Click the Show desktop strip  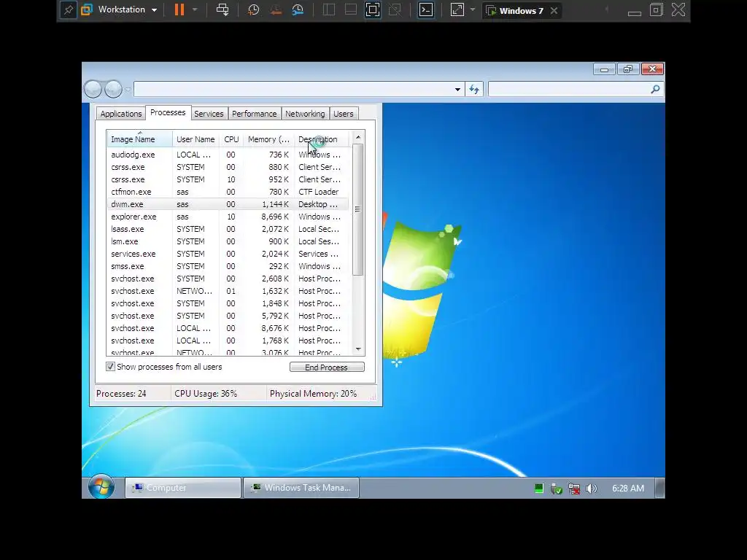click(659, 488)
